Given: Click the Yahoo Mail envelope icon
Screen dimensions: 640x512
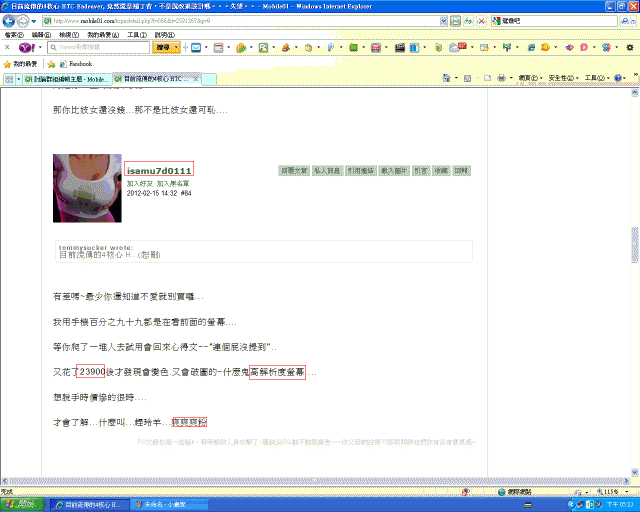Looking at the screenshot, I should click(x=196, y=48).
